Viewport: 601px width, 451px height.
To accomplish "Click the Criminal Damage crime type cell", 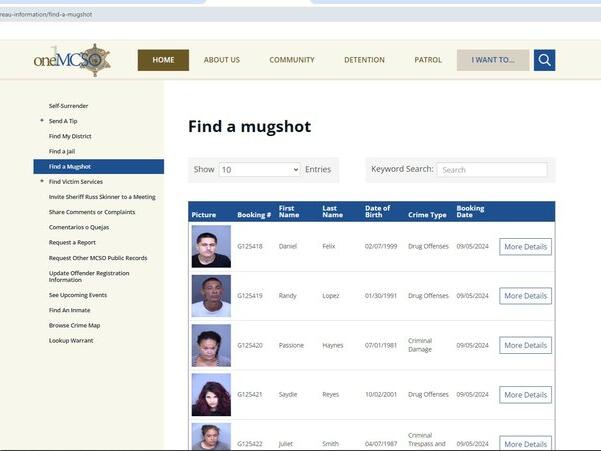I will (x=420, y=345).
